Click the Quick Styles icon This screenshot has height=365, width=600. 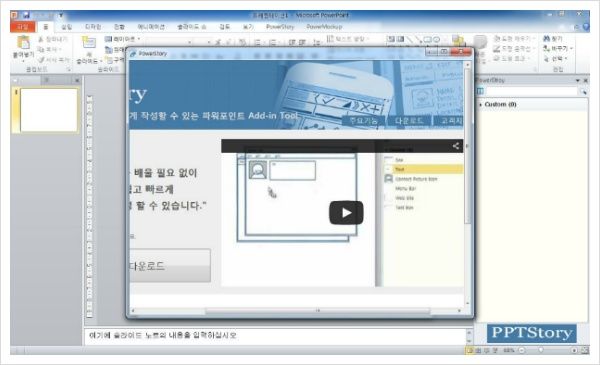click(x=480, y=42)
